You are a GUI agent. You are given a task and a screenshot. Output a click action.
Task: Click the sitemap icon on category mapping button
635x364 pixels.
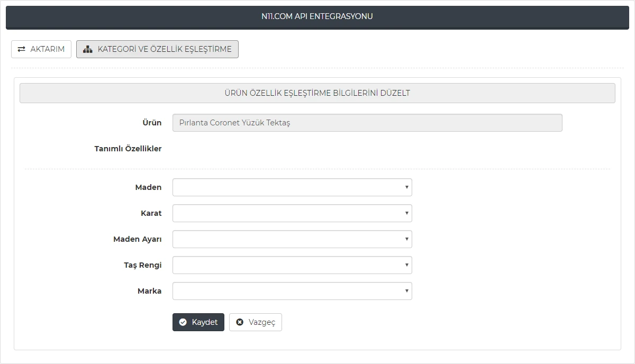[88, 49]
